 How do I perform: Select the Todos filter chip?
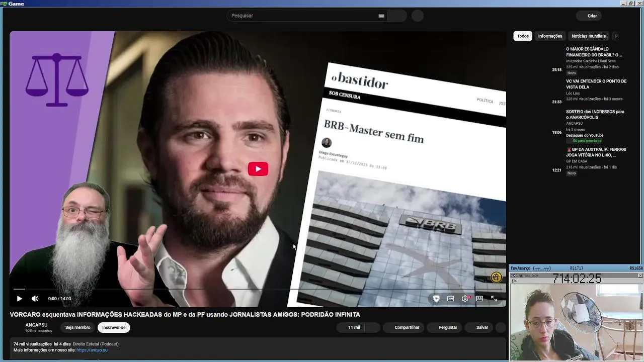coord(523,36)
